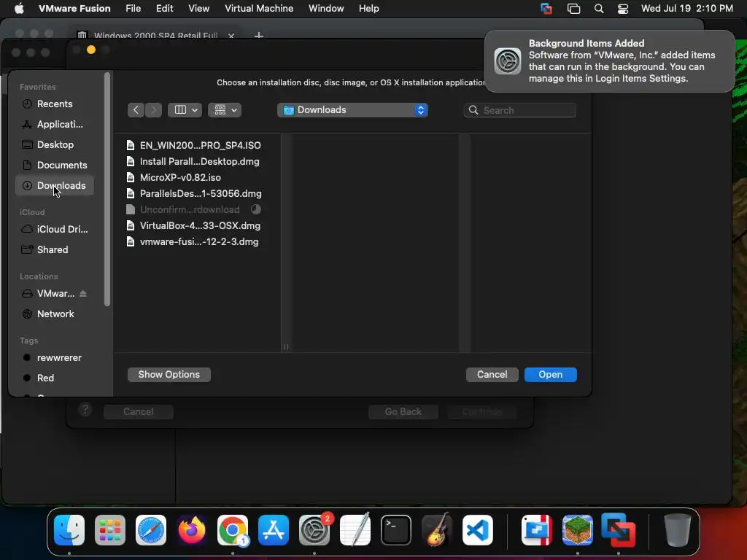The image size is (747, 560).
Task: Select Downloads in the sidebar
Action: (x=54, y=186)
